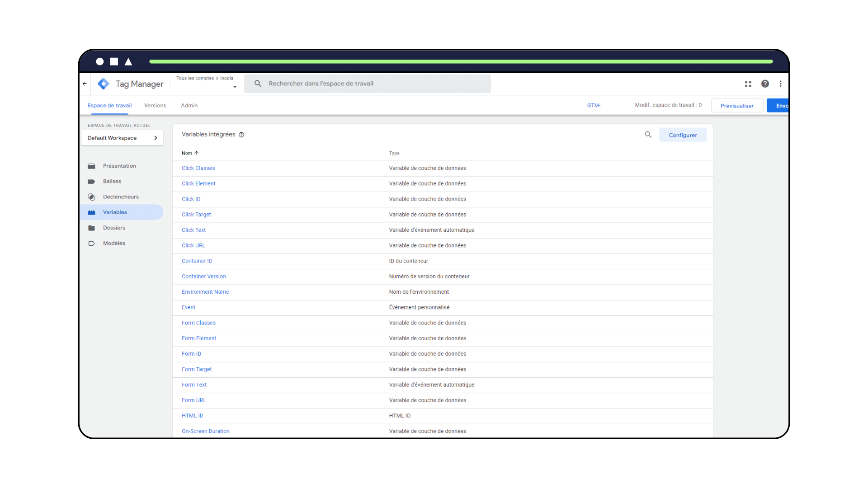Image resolution: width=868 pixels, height=488 pixels.
Task: Open Container ID variable
Action: [x=197, y=261]
